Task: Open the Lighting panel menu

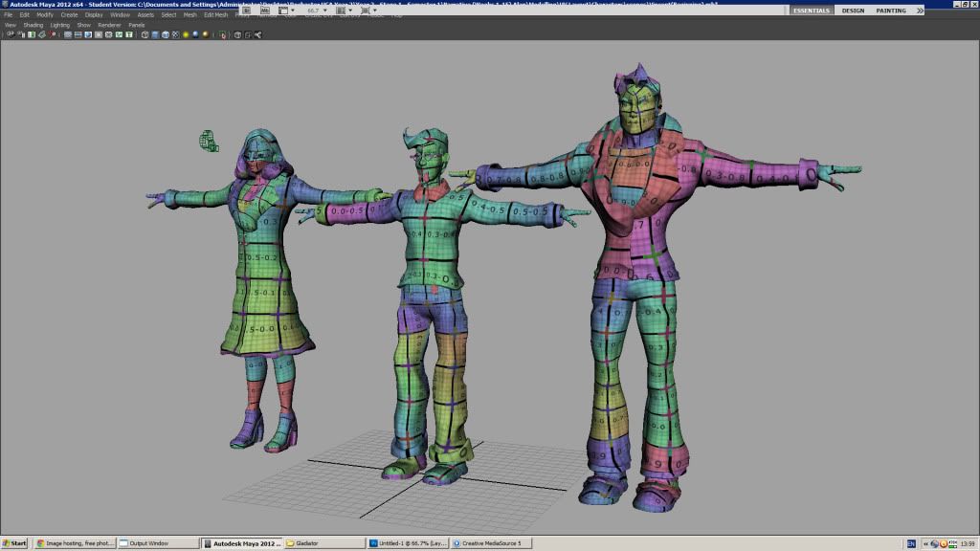Action: tap(60, 25)
